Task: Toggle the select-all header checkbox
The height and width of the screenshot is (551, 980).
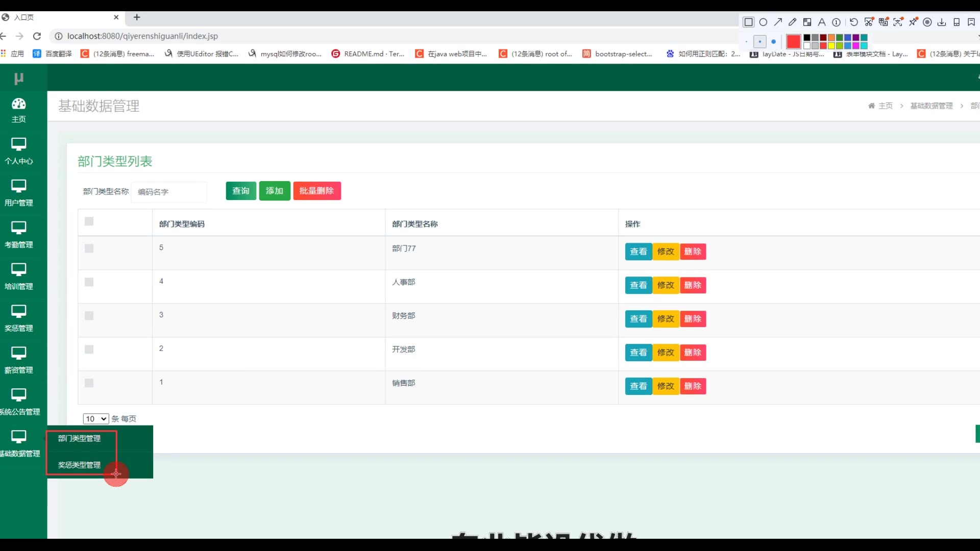Action: (89, 221)
